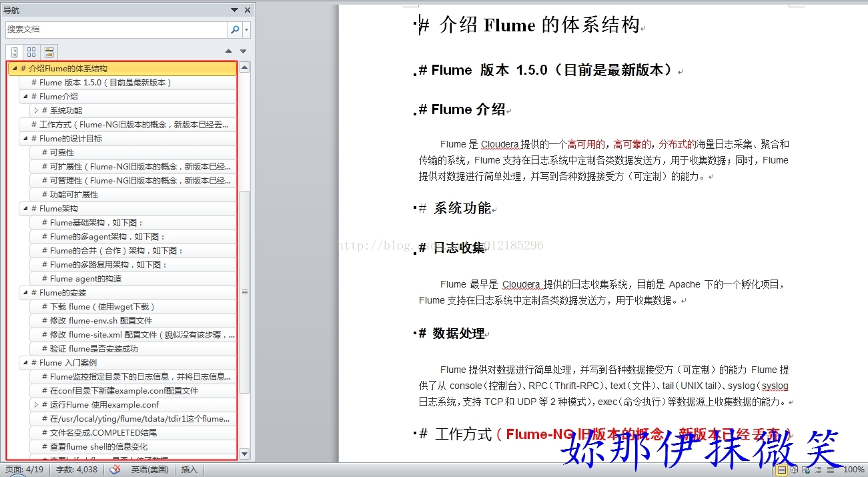
Task: Select 修改 flume-env.sh 配置文件 heading
Action: (133, 321)
